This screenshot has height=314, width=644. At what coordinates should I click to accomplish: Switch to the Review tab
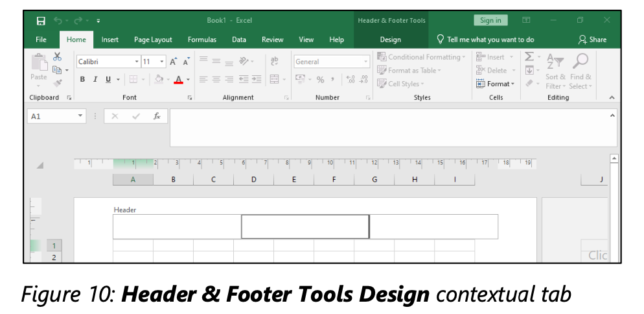tap(273, 40)
